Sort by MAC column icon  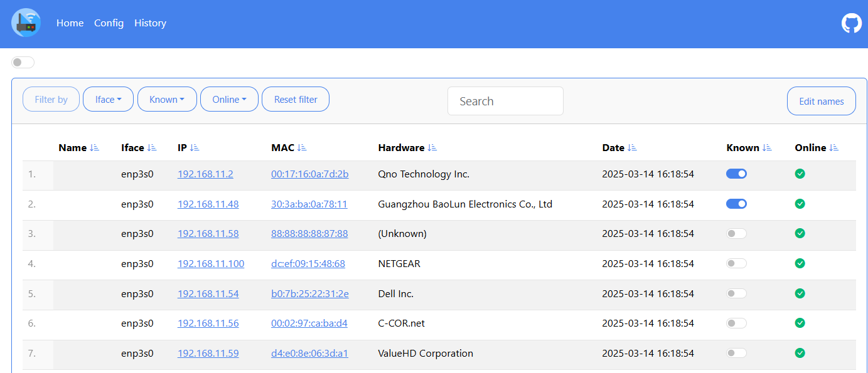click(x=302, y=148)
